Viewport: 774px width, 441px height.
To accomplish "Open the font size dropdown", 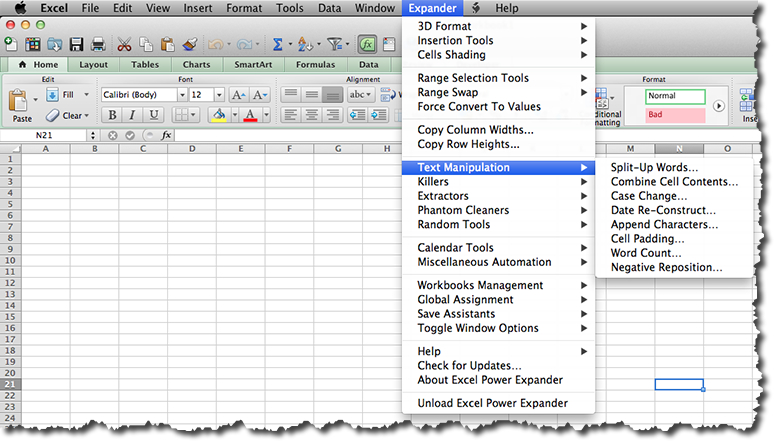I will click(x=219, y=95).
